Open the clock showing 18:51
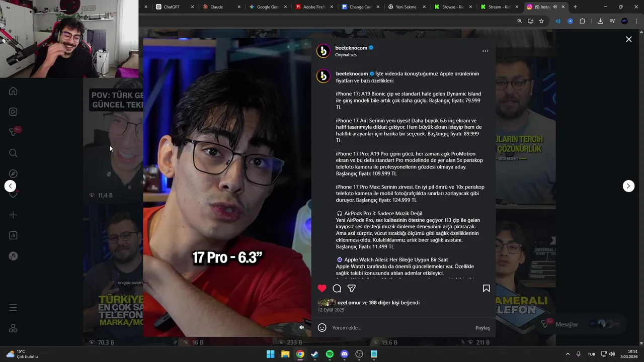The height and width of the screenshot is (362, 644). tap(629, 354)
